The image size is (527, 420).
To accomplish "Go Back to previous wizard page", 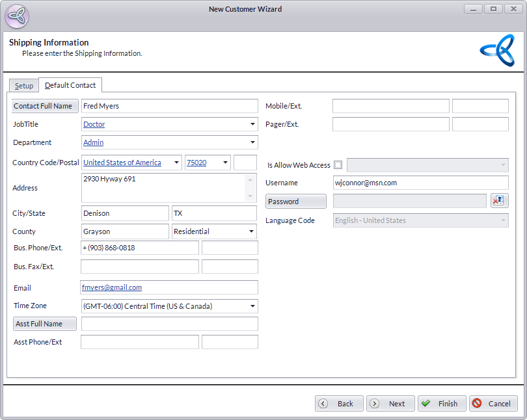I will pyautogui.click(x=339, y=404).
